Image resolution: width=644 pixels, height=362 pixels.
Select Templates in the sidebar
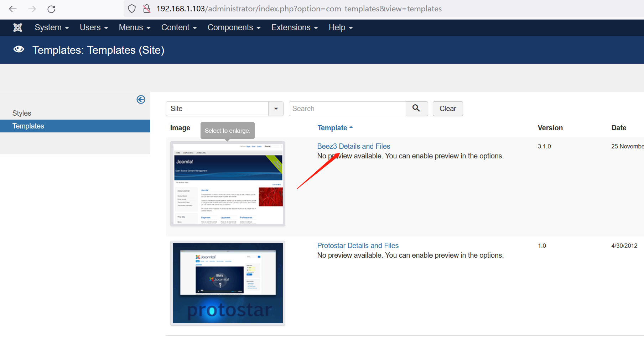click(x=75, y=126)
